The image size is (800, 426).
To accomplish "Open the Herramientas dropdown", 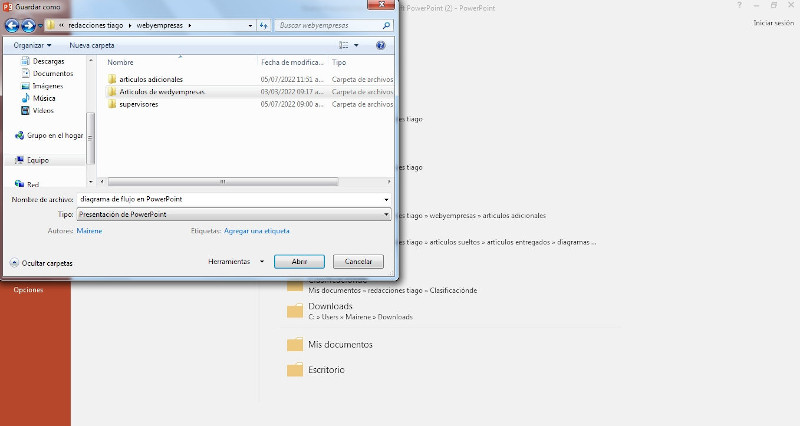I will [236, 261].
